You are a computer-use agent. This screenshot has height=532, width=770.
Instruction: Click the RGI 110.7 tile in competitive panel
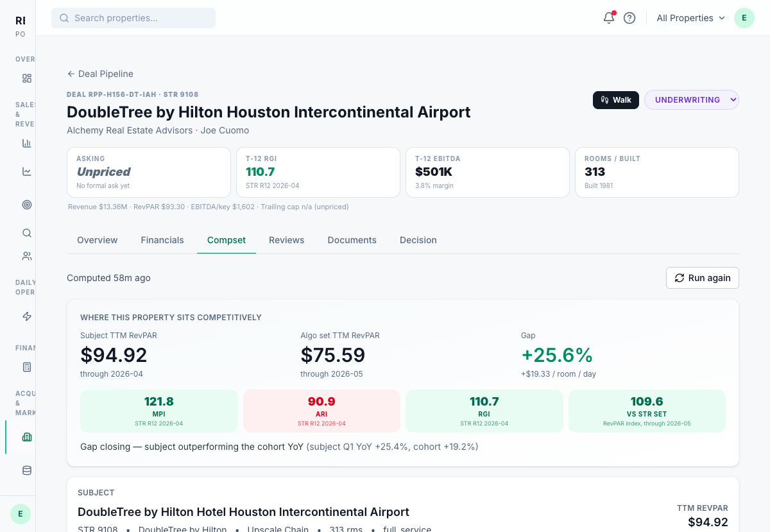coord(484,411)
